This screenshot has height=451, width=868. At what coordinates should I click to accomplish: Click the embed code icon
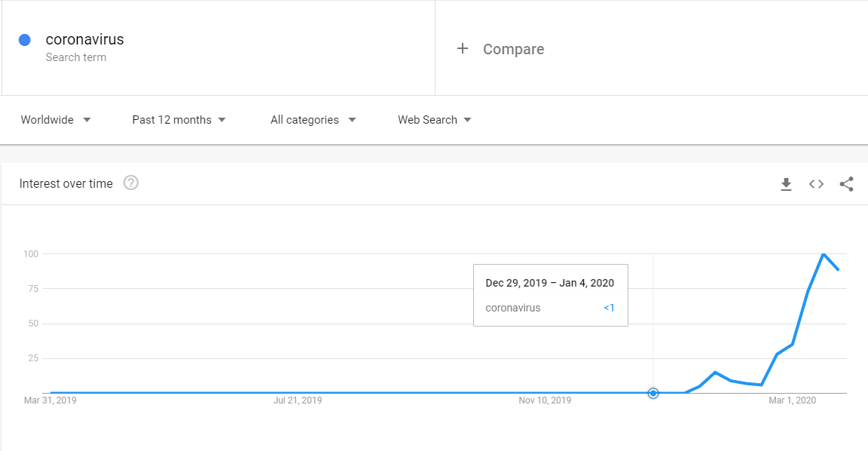coord(816,184)
